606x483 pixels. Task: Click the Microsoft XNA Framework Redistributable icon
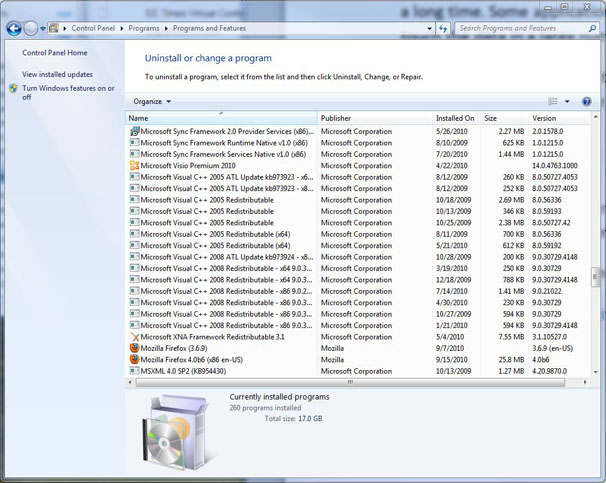(135, 337)
